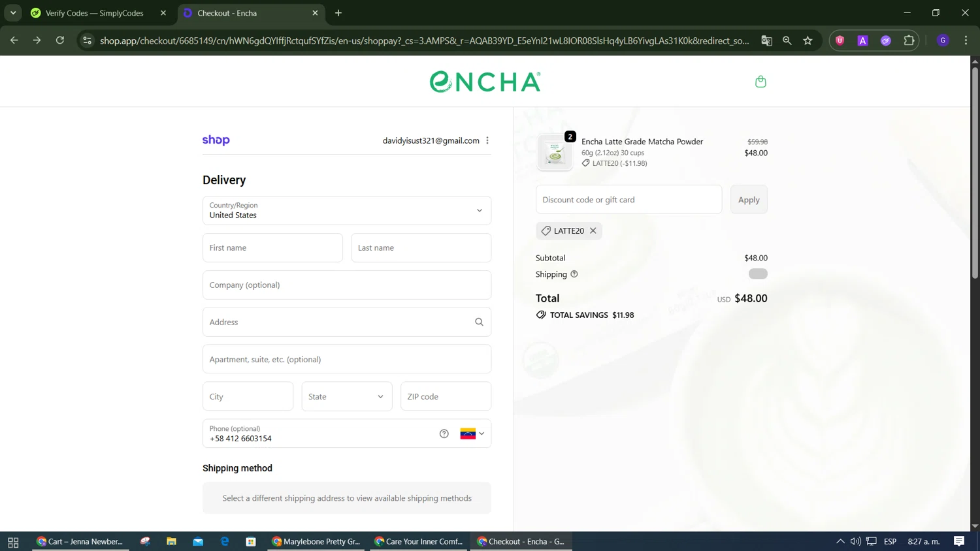Show hidden system tray icons

pyautogui.click(x=840, y=542)
